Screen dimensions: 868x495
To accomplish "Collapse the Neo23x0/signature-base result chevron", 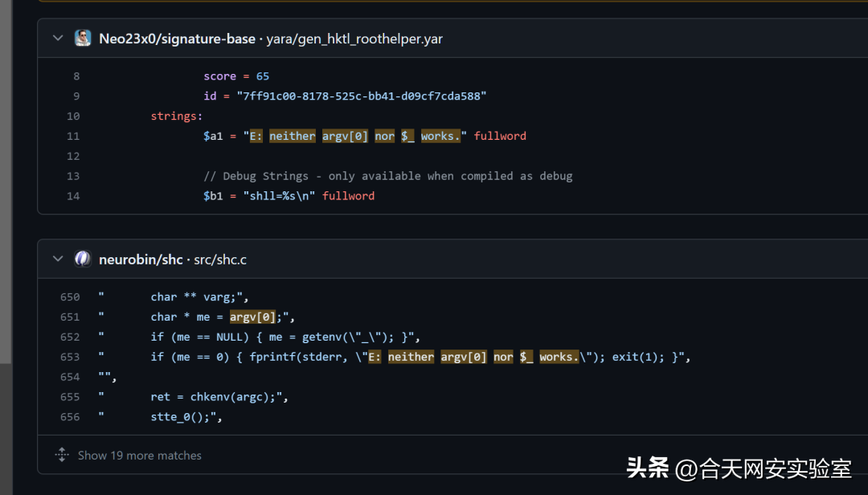I will pos(58,39).
